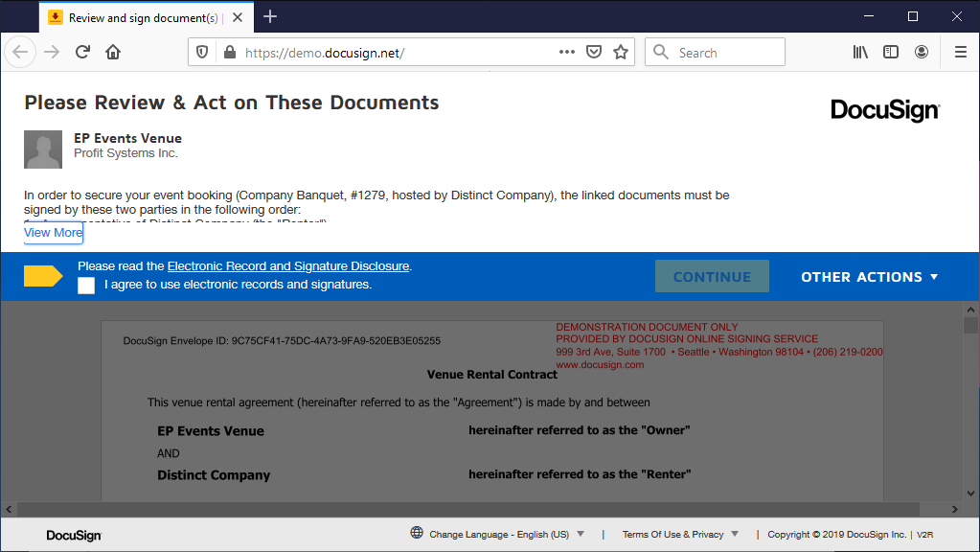This screenshot has width=980, height=552.
Task: Open Firefox hamburger menu
Action: [961, 52]
